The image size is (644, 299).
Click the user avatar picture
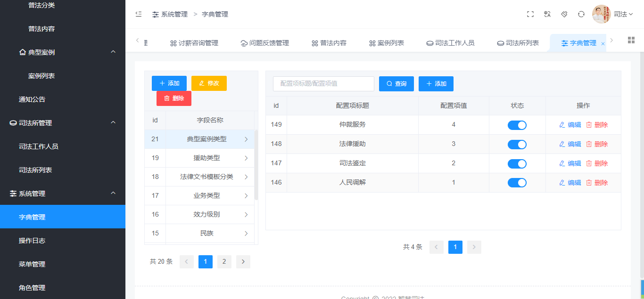click(x=601, y=14)
